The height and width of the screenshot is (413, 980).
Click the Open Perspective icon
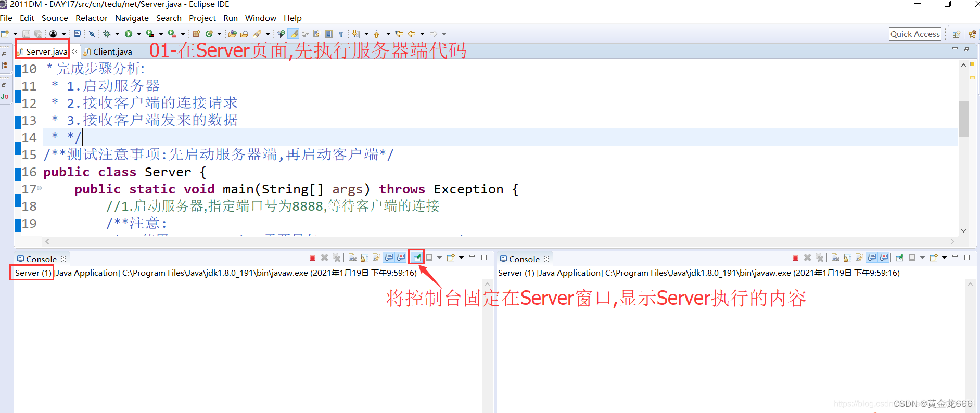coord(956,34)
